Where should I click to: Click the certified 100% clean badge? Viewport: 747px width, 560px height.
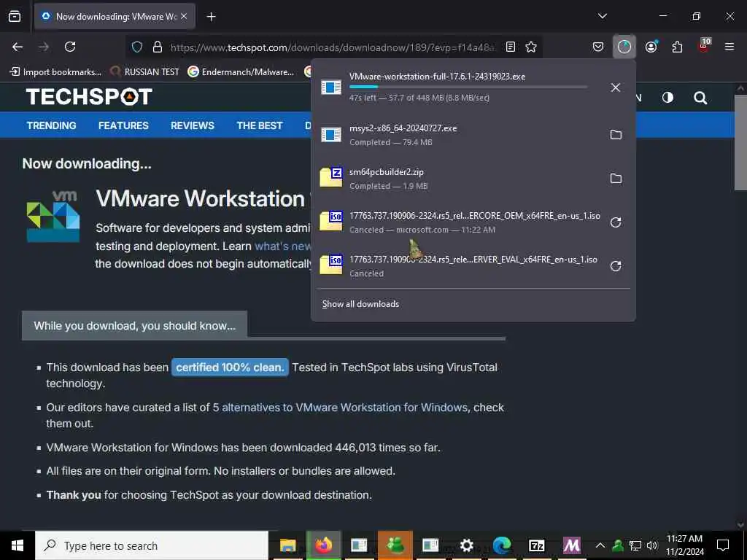[230, 367]
